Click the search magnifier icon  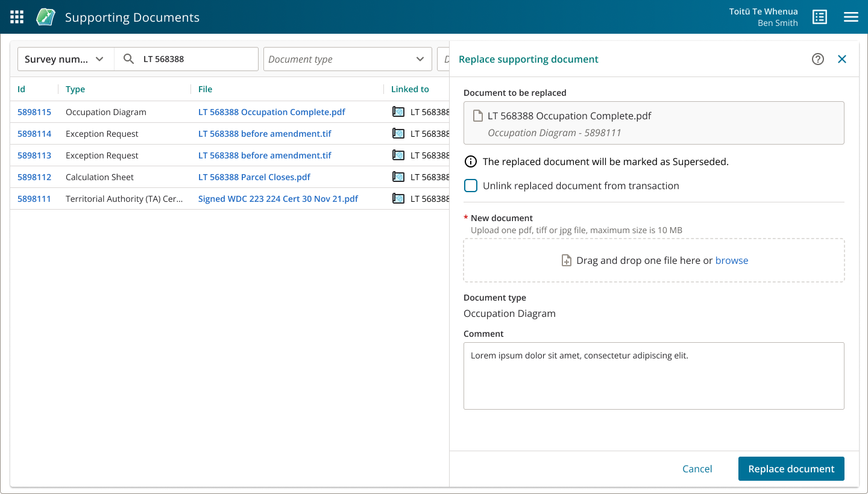point(128,59)
